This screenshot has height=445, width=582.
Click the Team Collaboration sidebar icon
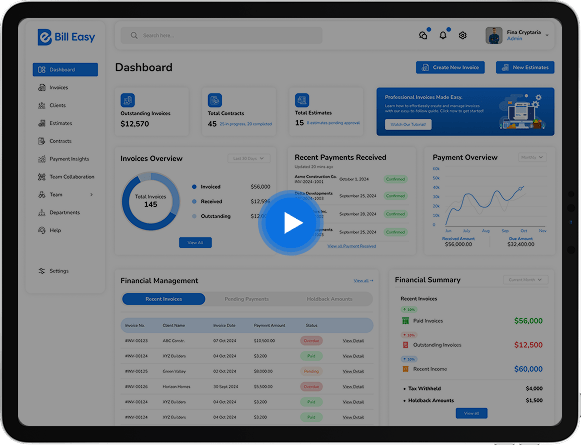[42, 177]
